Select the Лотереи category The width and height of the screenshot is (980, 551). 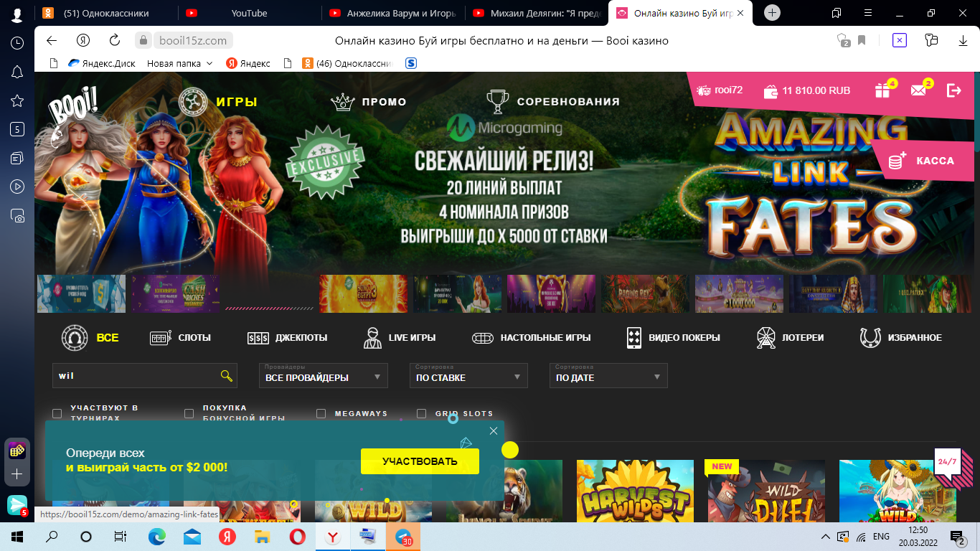click(x=790, y=337)
